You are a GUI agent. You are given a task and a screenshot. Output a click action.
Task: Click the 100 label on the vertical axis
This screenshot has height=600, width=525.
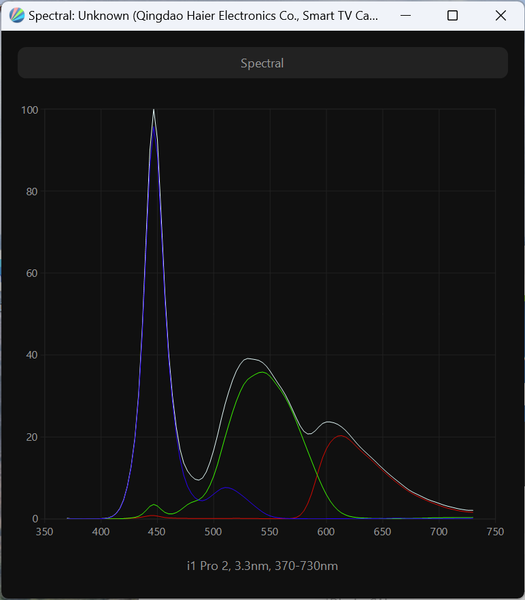[29, 110]
